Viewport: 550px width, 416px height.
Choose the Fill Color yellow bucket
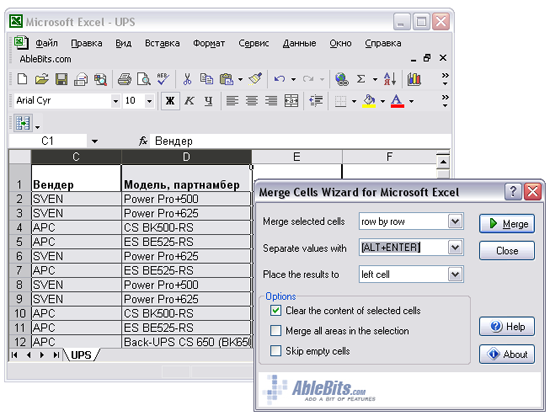[369, 101]
